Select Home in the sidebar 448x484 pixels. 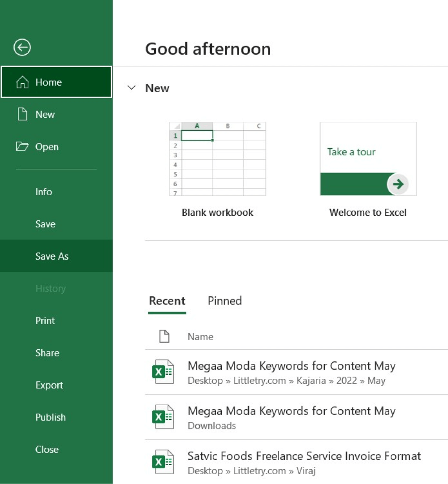point(56,82)
